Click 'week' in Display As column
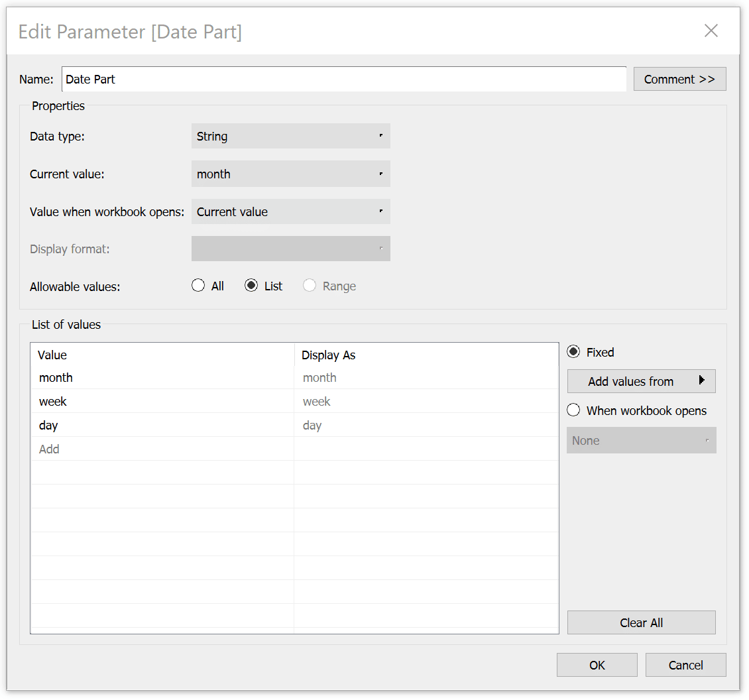This screenshot has width=749, height=700. pyautogui.click(x=426, y=401)
